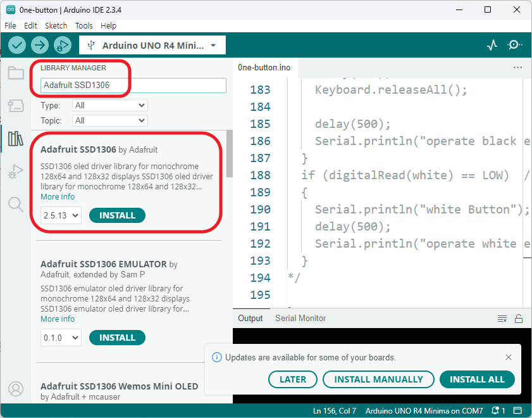Open the Arduino UNO R4 Minima board dropdown
532x418 pixels.
click(152, 45)
